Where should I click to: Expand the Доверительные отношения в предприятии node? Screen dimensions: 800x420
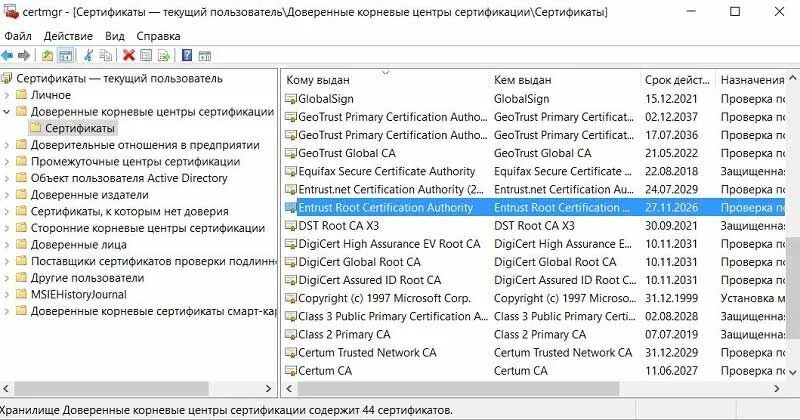coord(7,145)
